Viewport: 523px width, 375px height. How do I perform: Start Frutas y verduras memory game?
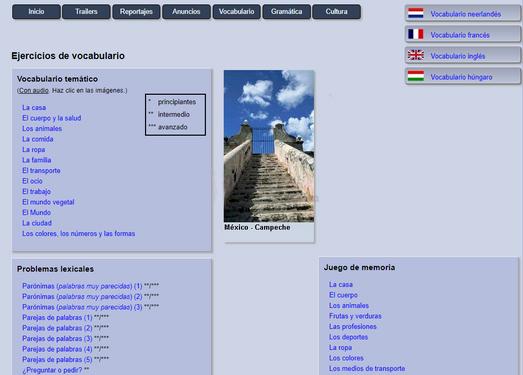355,316
